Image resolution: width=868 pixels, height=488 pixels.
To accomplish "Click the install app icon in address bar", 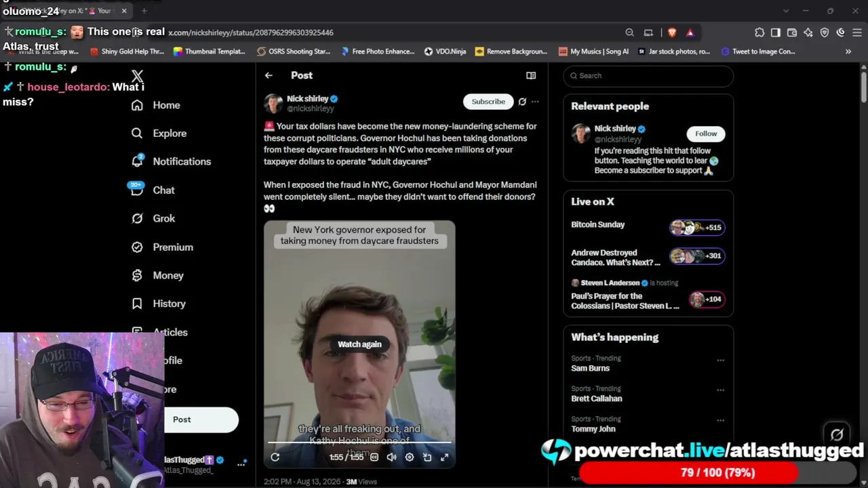I will [648, 33].
